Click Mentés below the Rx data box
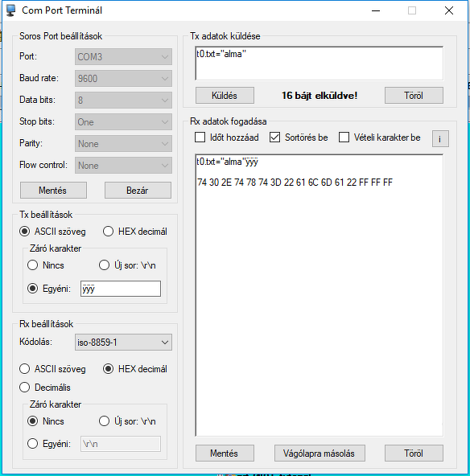The width and height of the screenshot is (470, 476). 225,453
